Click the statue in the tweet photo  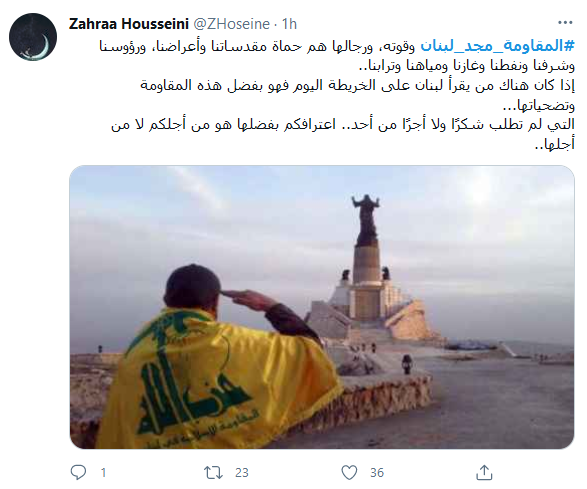[x=366, y=221]
